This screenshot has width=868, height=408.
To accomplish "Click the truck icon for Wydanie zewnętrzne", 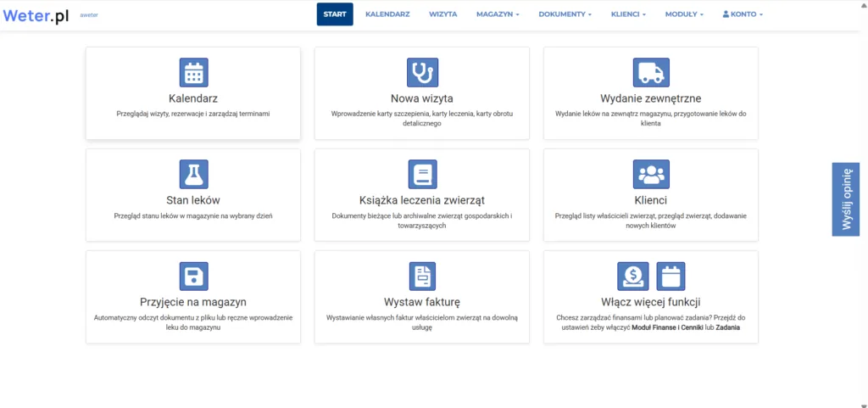I will (651, 72).
